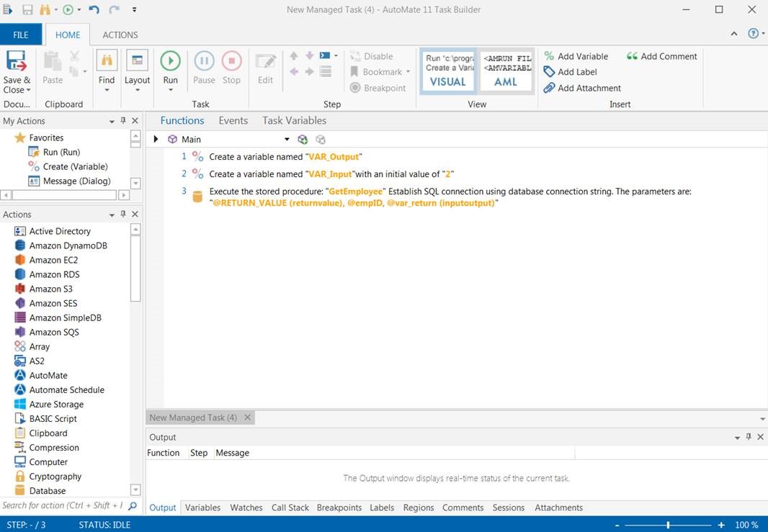This screenshot has height=532, width=768.
Task: Click the help question mark icon
Action: tap(754, 33)
